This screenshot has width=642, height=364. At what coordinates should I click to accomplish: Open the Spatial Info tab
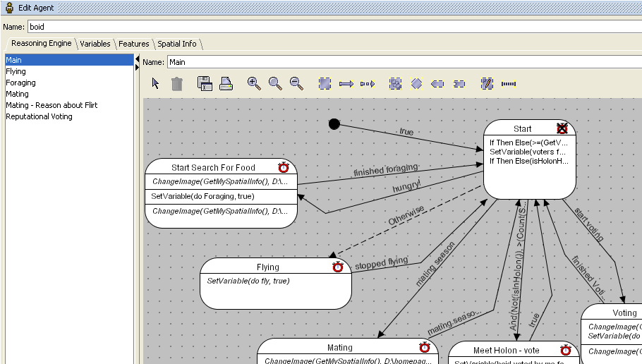[177, 44]
